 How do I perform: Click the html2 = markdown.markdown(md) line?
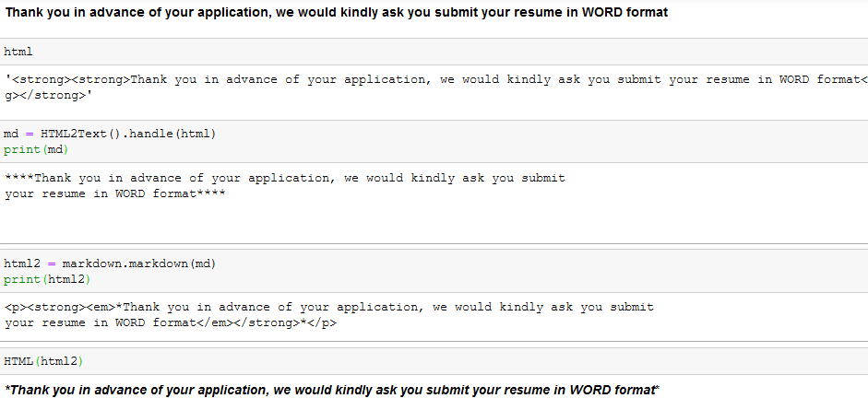(110, 264)
